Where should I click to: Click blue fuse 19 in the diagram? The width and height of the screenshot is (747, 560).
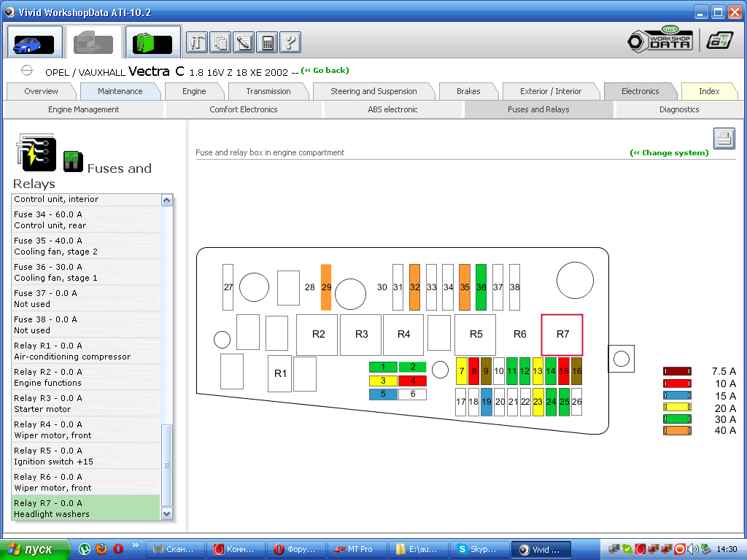pyautogui.click(x=487, y=402)
